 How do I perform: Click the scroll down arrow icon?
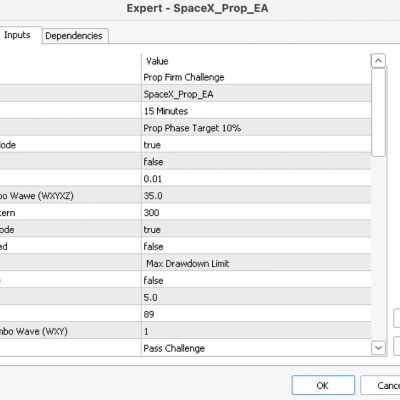coord(378,348)
